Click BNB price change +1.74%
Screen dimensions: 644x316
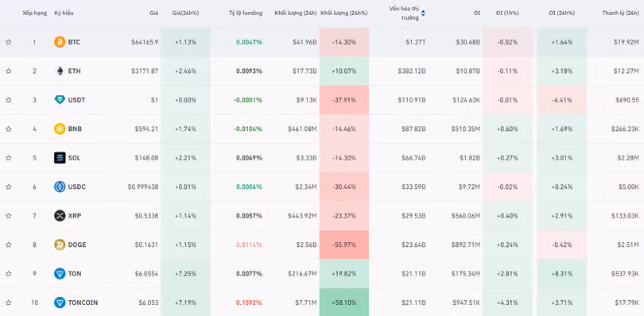click(x=185, y=129)
